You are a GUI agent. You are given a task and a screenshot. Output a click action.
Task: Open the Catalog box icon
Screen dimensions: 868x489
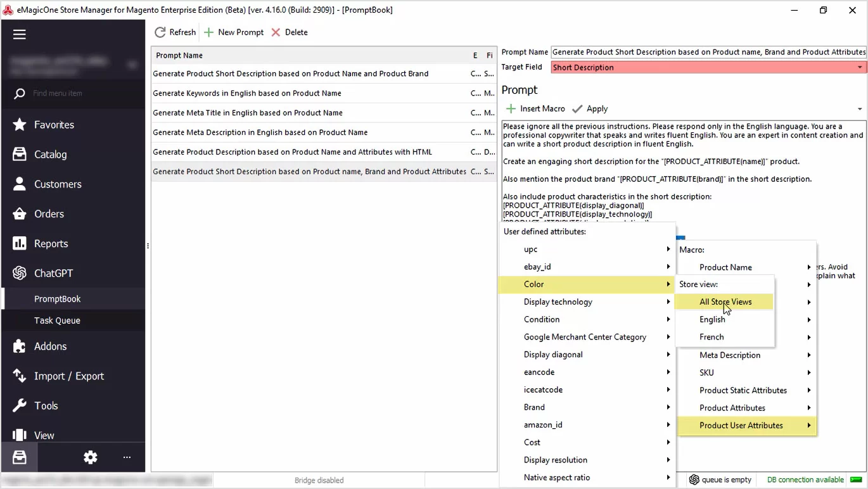click(20, 155)
